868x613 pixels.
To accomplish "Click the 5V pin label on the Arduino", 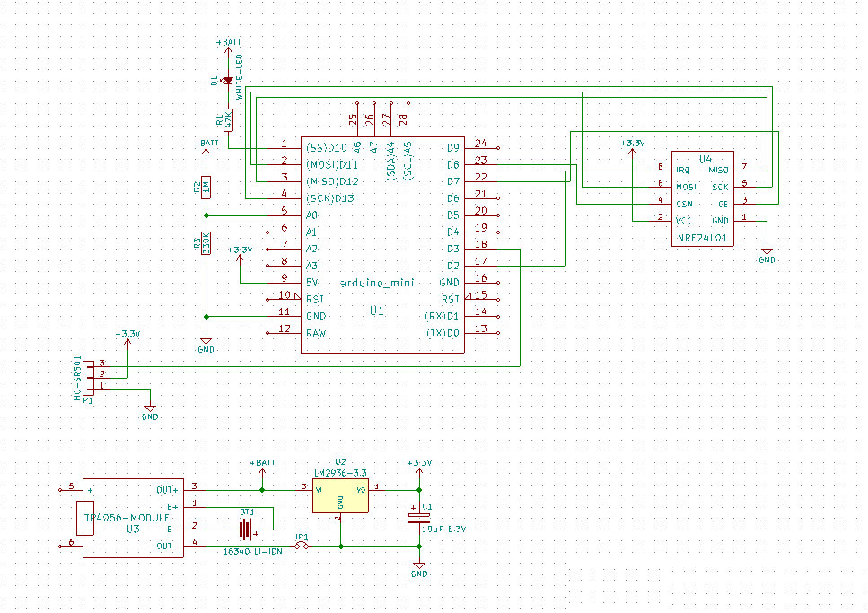I will tap(312, 283).
